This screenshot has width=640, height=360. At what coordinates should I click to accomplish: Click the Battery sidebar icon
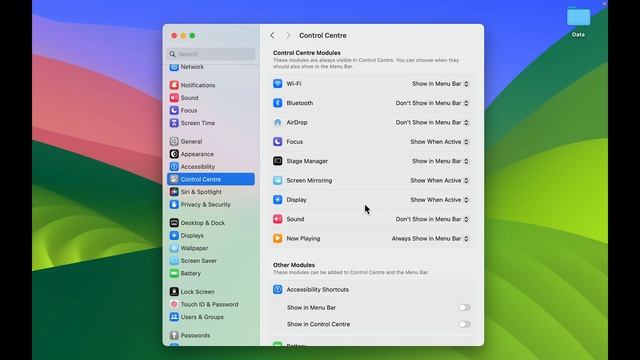point(174,273)
